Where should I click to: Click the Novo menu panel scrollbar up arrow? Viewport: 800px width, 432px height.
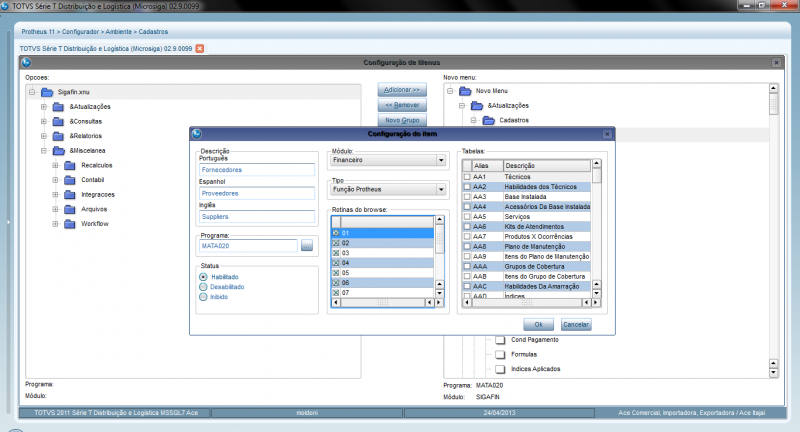(773, 88)
